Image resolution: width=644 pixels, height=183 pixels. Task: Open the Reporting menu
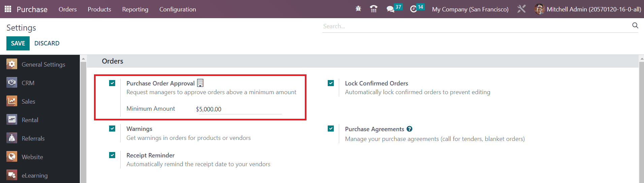[135, 9]
